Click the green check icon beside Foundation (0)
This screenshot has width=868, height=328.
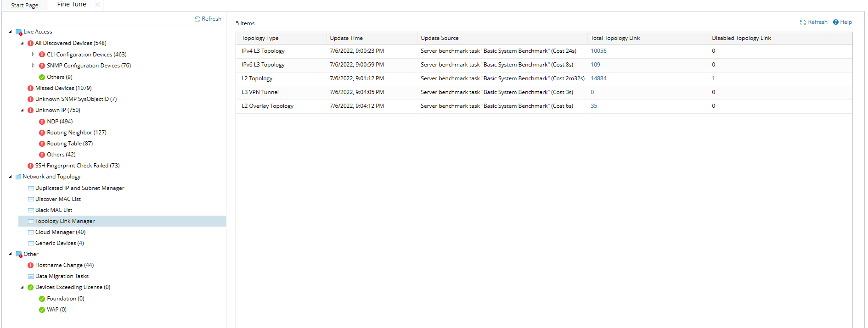click(x=42, y=299)
